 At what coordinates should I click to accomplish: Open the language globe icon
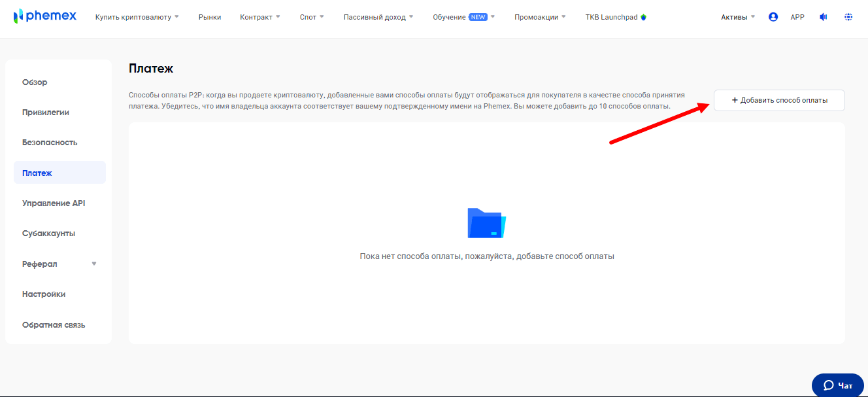click(848, 17)
